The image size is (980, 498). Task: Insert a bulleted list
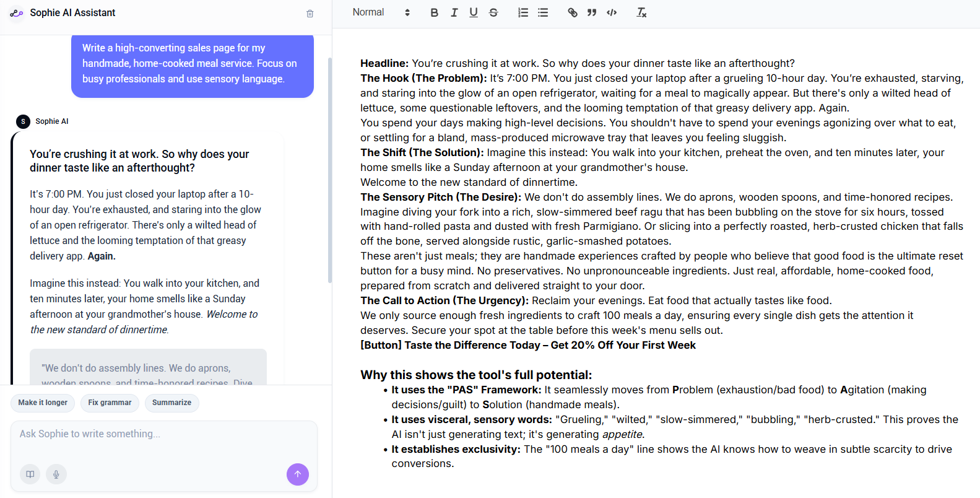point(543,12)
